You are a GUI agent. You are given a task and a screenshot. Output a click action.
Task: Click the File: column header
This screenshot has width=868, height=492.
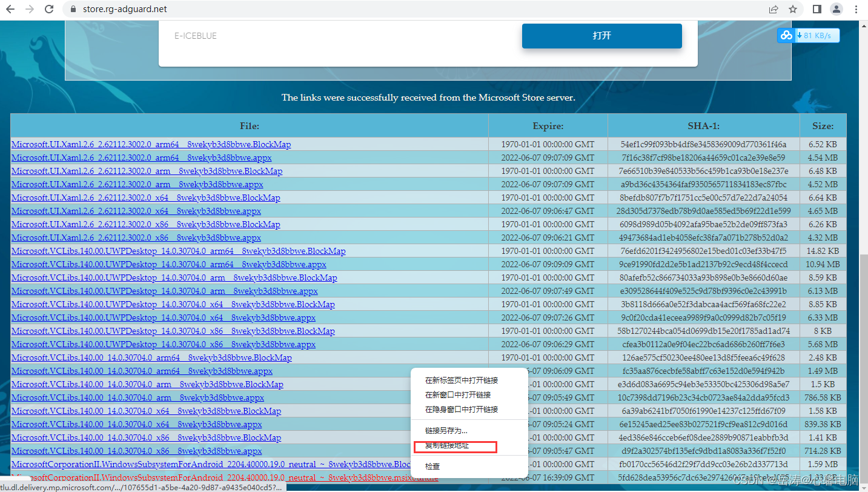pos(250,126)
